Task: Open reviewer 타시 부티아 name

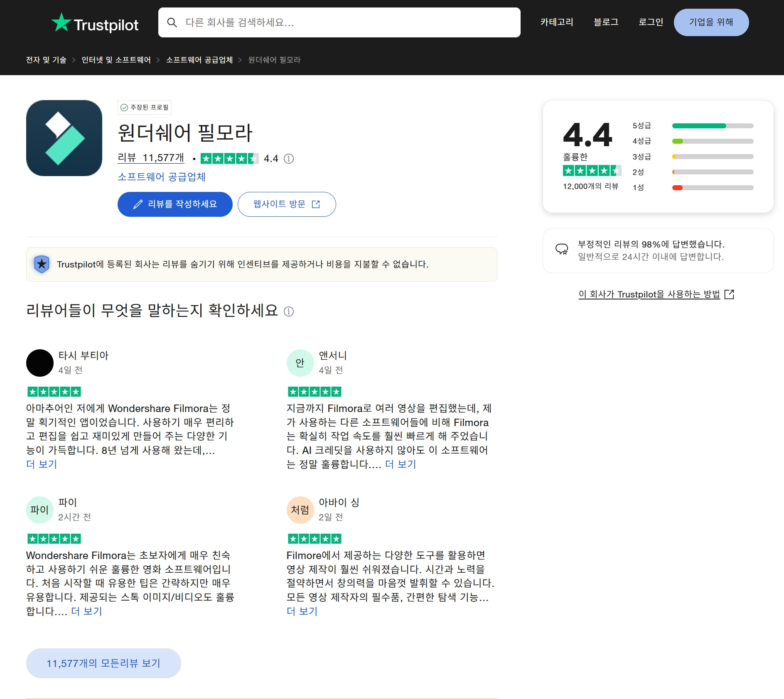Action: pos(83,356)
